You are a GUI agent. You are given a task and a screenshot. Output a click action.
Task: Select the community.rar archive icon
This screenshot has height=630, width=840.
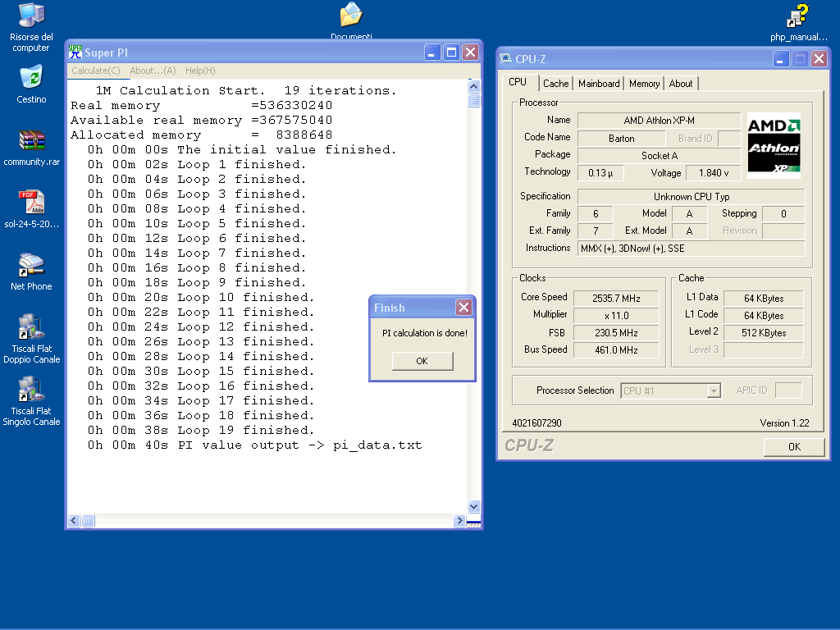pos(32,149)
